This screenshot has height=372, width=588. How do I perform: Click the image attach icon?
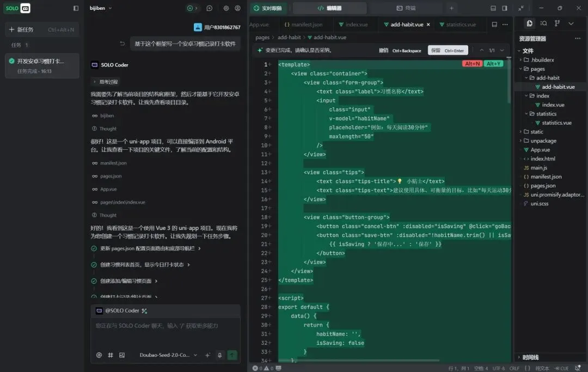[122, 355]
